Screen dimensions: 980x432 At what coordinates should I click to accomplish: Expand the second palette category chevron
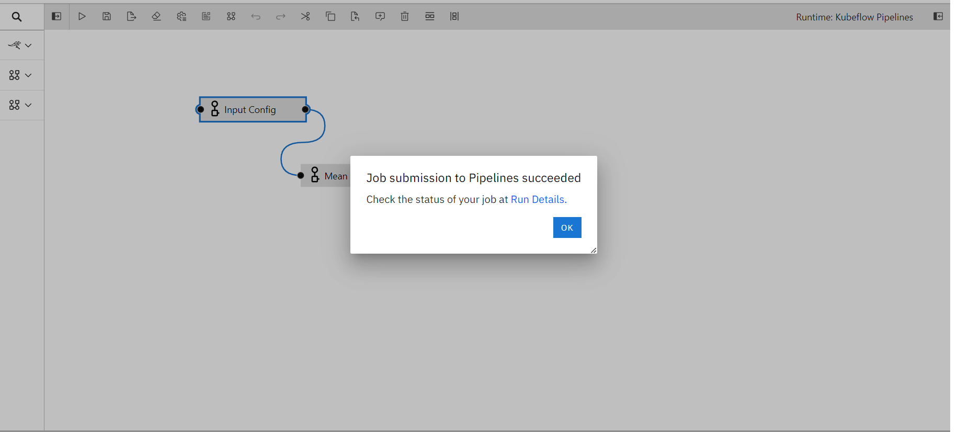coord(28,75)
